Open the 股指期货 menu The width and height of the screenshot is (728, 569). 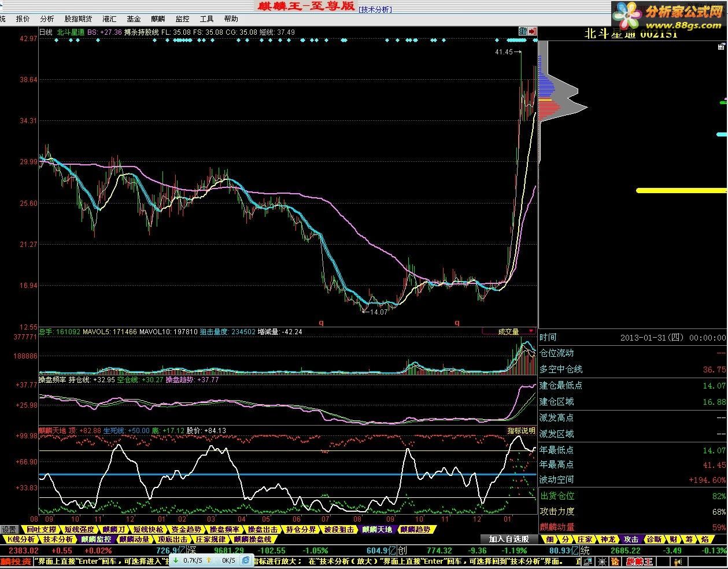pos(78,19)
